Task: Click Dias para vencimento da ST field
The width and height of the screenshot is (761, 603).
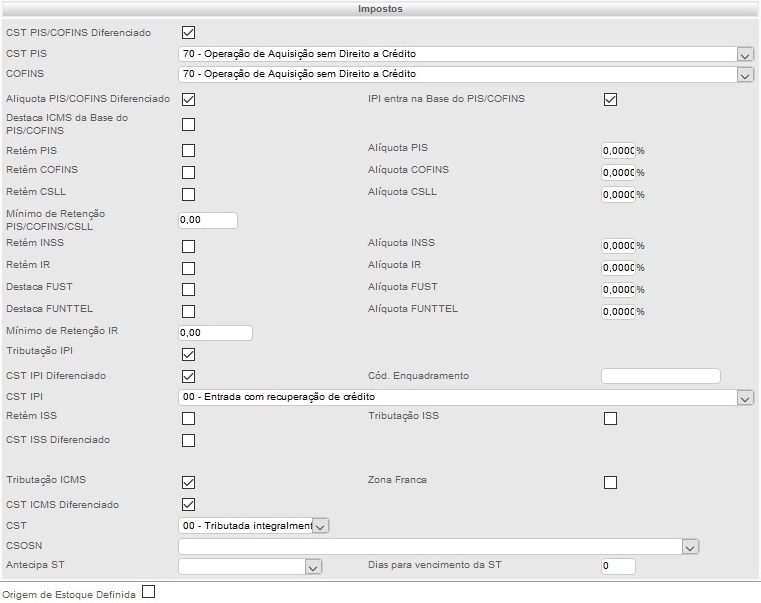Action: (618, 566)
